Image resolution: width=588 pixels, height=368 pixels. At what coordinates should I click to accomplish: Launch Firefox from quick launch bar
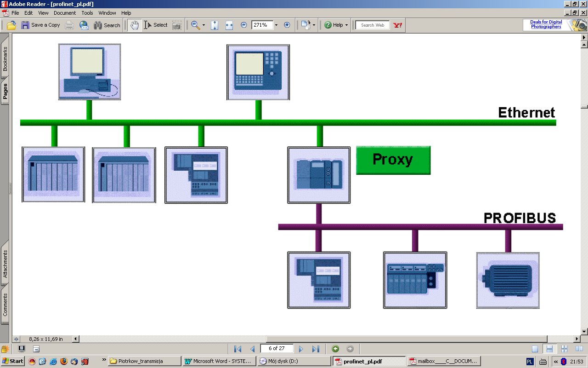pyautogui.click(x=64, y=361)
